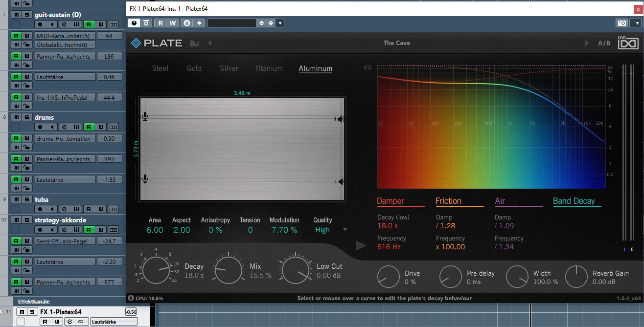This screenshot has height=327, width=644.
Task: Record-enable the drums track
Action: (40, 127)
